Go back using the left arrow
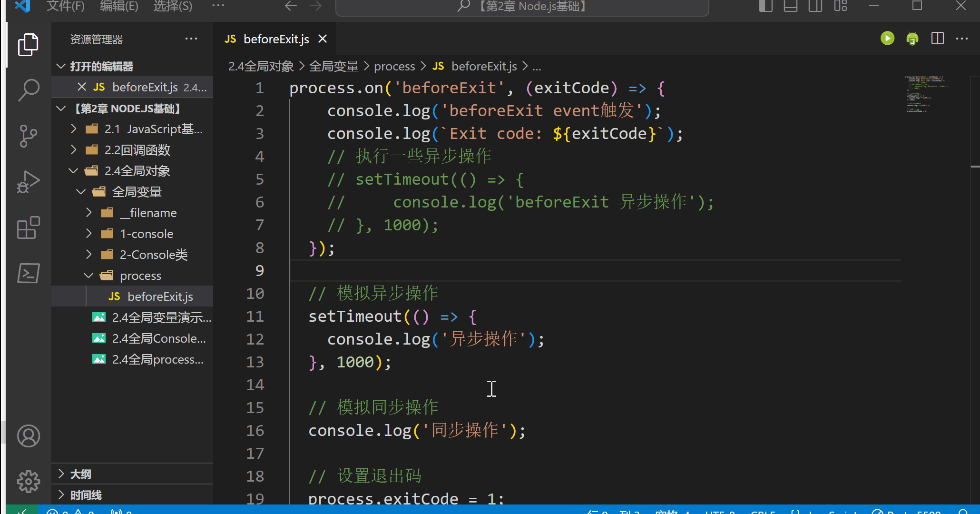This screenshot has height=514, width=980. [x=291, y=6]
